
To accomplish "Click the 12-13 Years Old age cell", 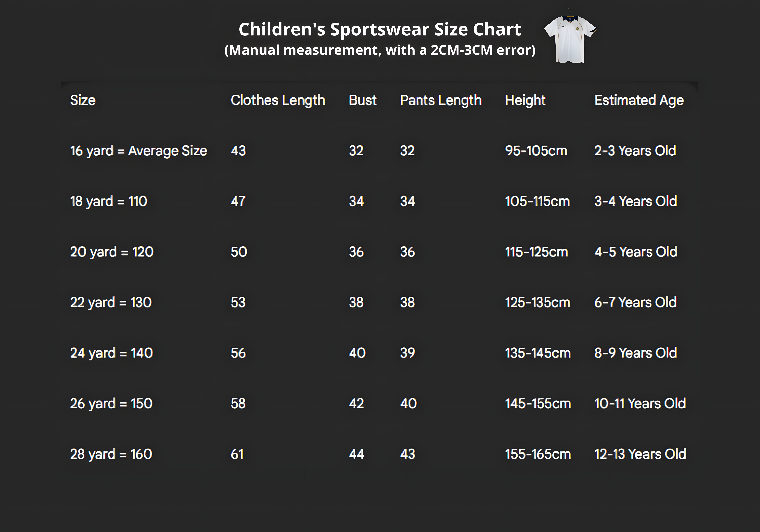I will click(640, 454).
